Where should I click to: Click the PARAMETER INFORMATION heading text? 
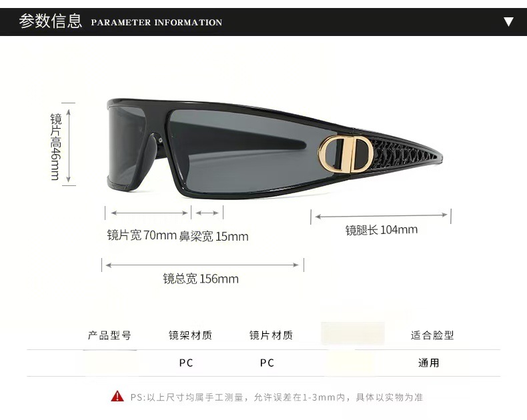[157, 23]
